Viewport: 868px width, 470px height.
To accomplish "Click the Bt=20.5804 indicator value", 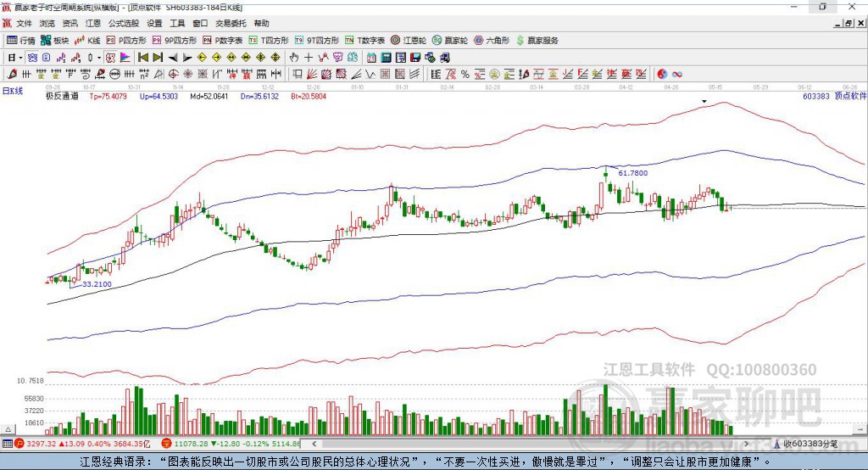I will click(309, 96).
